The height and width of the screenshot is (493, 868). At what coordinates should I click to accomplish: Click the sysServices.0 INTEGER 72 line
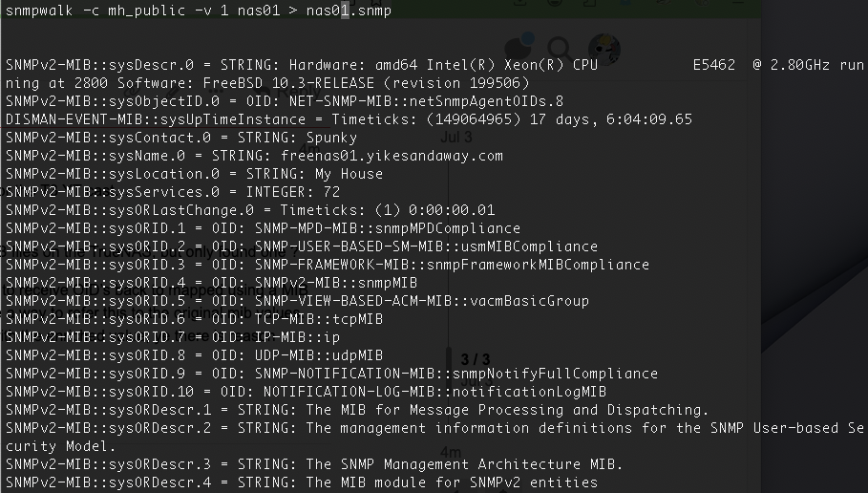coord(173,192)
